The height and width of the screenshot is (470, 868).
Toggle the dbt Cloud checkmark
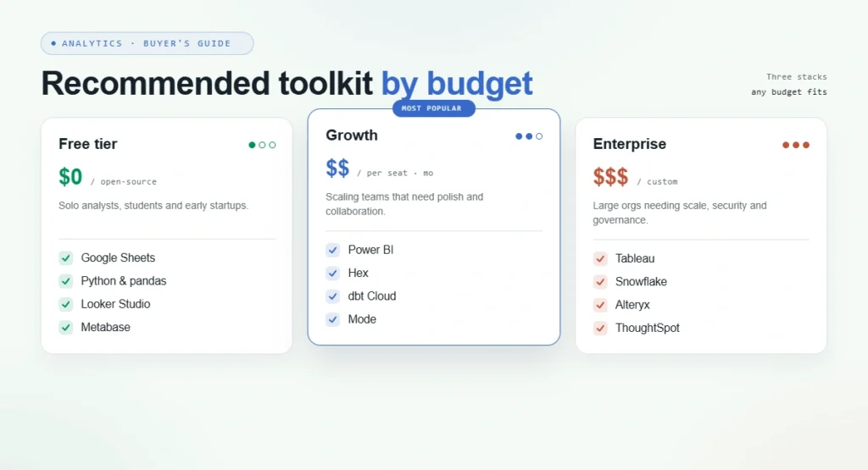click(x=332, y=296)
